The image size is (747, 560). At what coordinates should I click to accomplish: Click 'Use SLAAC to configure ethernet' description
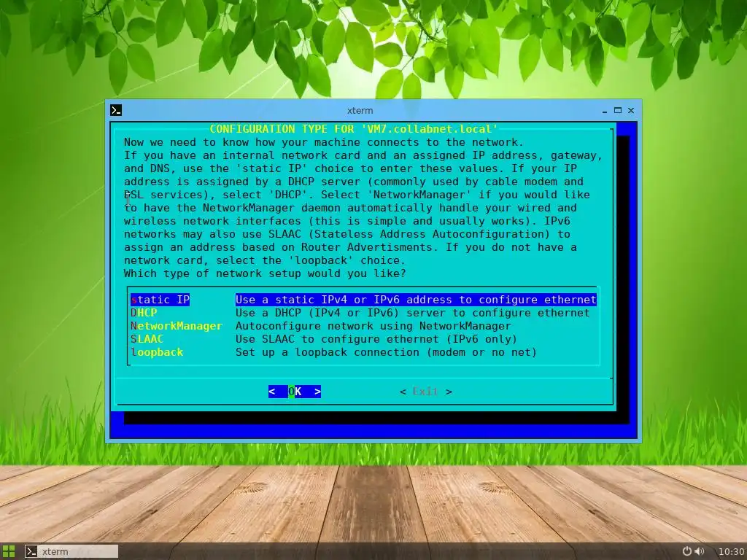point(376,339)
